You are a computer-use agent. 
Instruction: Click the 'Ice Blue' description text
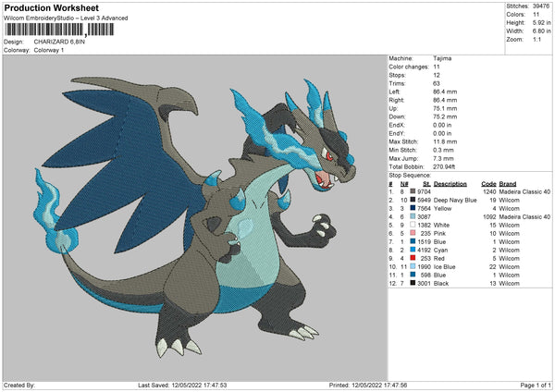(x=445, y=267)
